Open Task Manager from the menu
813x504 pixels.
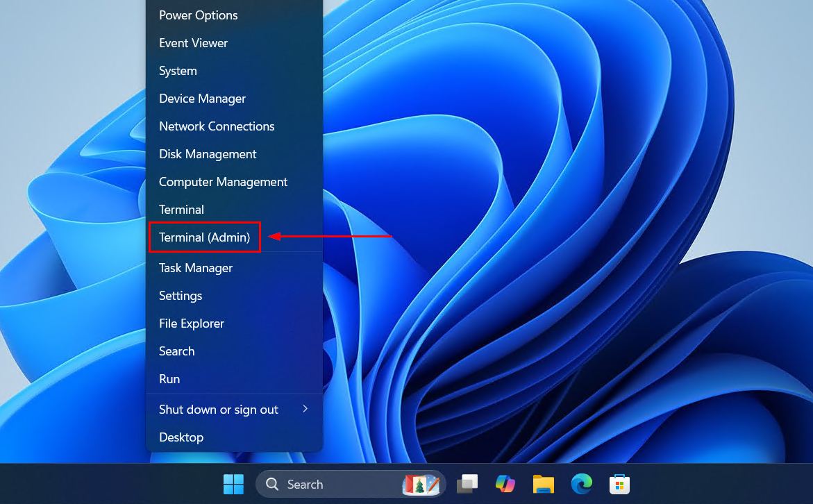tap(196, 268)
